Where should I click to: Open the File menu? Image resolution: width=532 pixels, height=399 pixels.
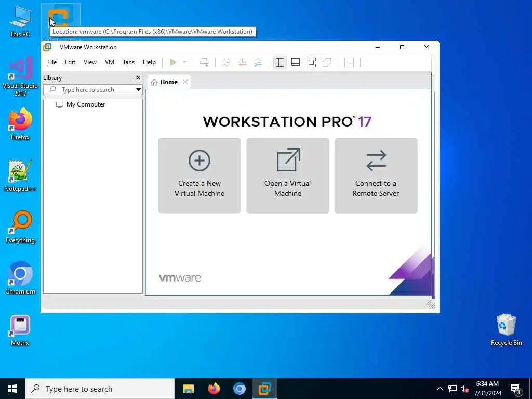coord(52,62)
